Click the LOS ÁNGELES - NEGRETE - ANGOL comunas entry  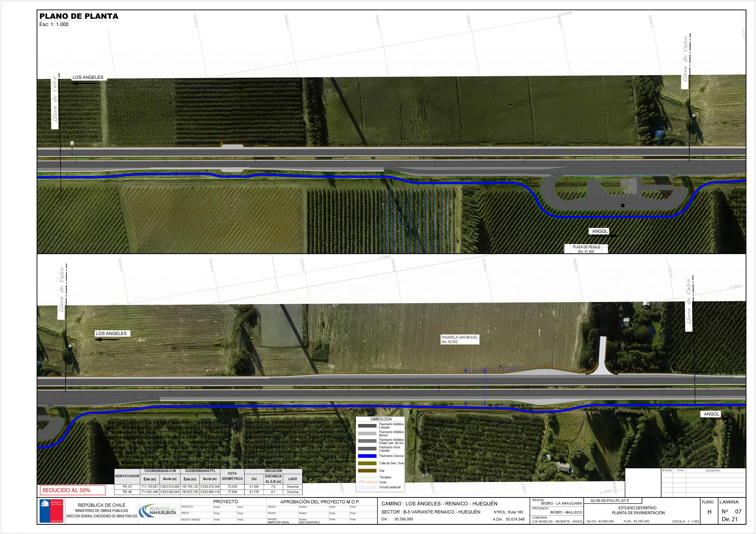[557, 522]
